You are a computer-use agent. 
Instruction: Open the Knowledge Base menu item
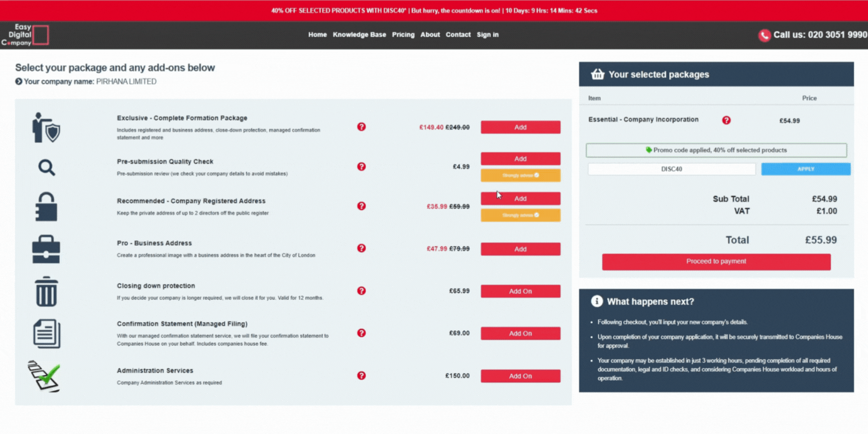pos(359,35)
